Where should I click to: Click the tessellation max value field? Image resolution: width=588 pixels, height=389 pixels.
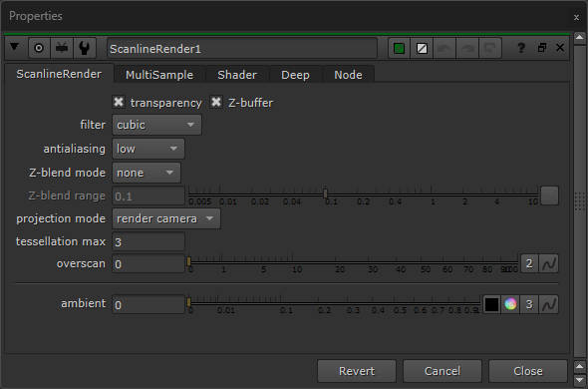pos(148,241)
